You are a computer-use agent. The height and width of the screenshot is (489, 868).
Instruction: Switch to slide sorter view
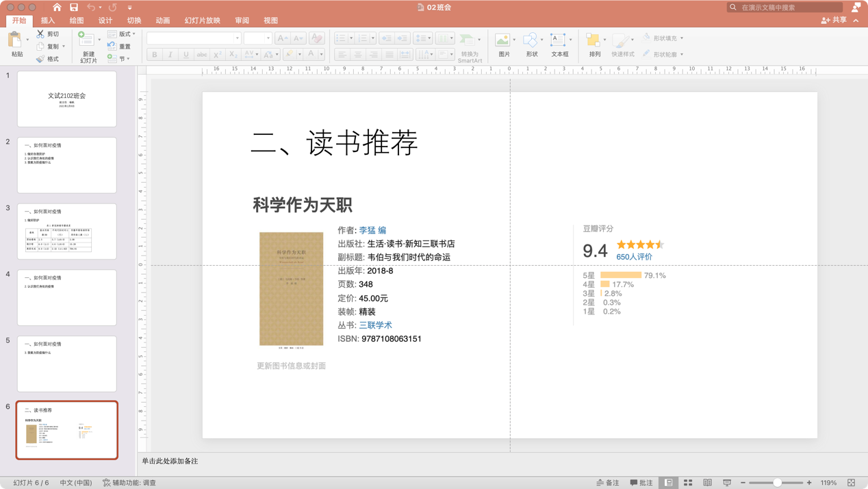tap(688, 483)
